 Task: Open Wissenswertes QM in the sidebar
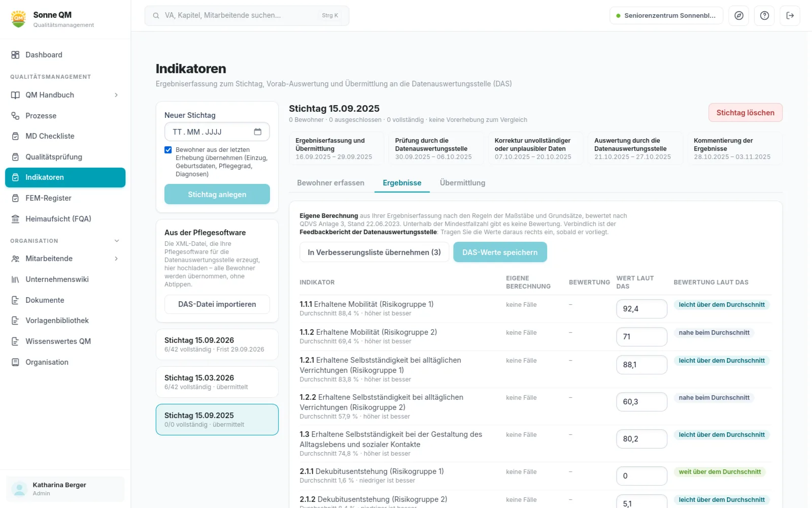tap(65, 341)
